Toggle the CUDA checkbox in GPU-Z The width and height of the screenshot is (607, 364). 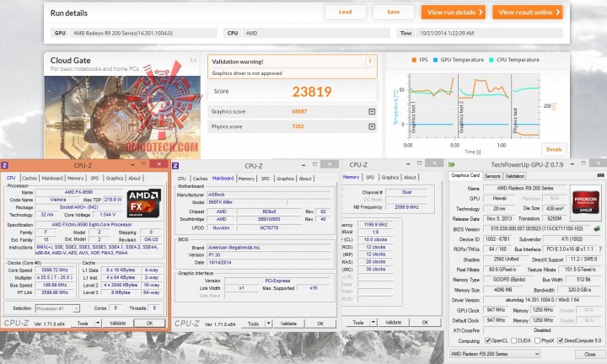(x=513, y=340)
